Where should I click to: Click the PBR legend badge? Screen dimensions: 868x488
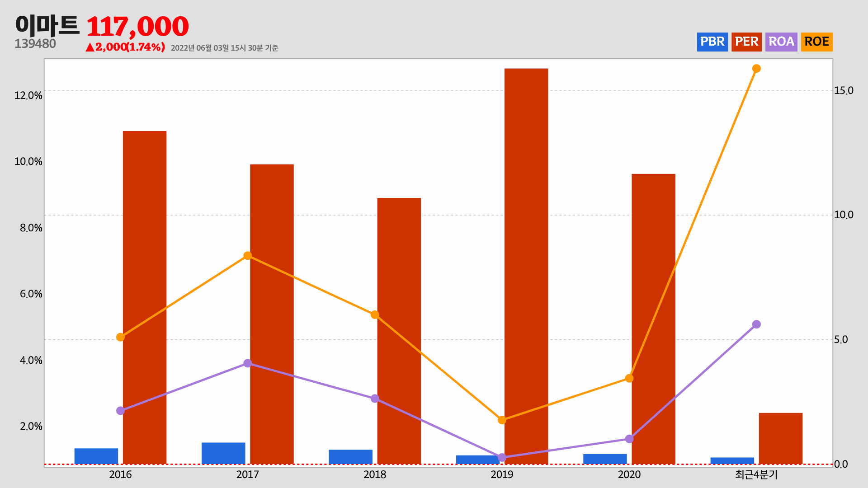coord(712,42)
